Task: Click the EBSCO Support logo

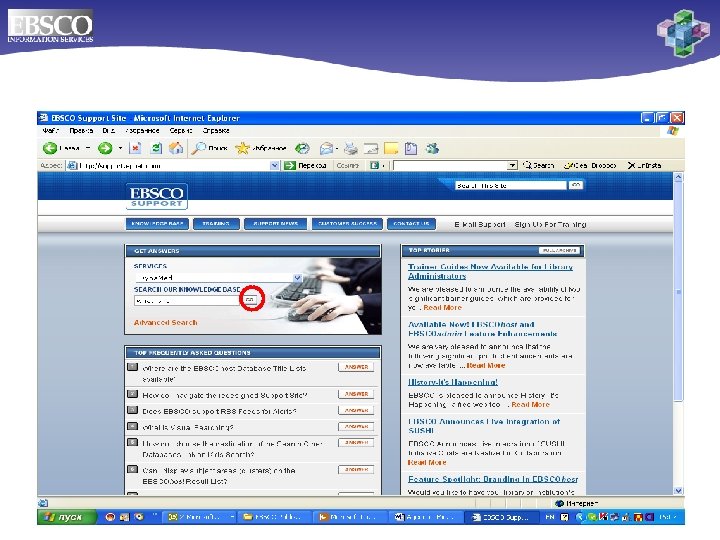Action: pyautogui.click(x=157, y=197)
